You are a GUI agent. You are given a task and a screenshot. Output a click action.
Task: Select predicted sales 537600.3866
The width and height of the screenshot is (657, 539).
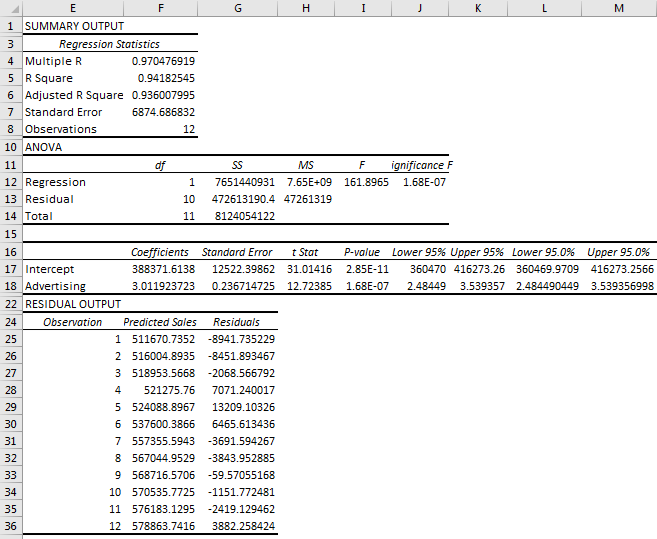[x=163, y=424]
